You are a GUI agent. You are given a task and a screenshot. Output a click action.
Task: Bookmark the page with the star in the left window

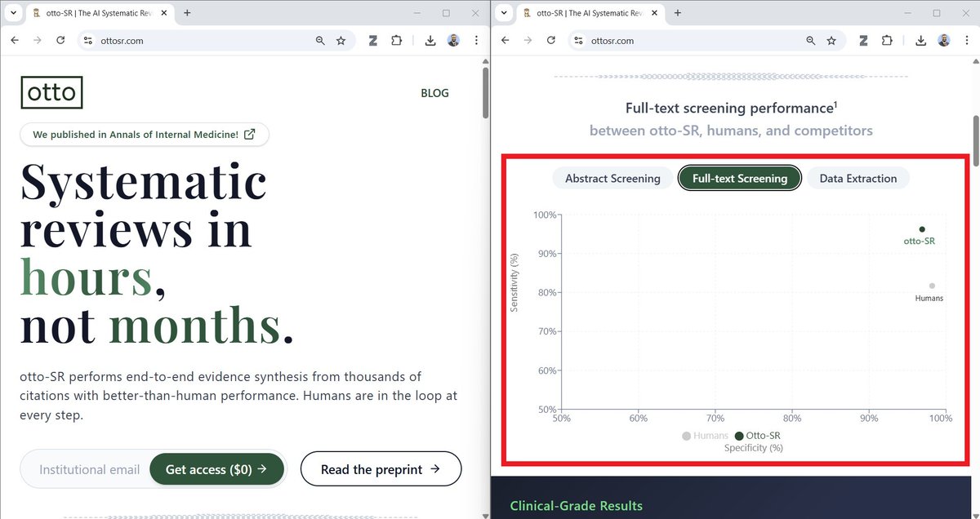(341, 41)
